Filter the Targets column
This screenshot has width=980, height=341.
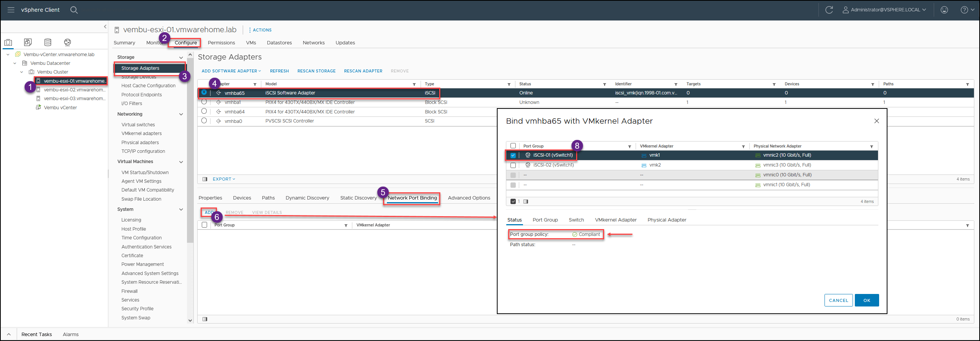[x=774, y=84]
